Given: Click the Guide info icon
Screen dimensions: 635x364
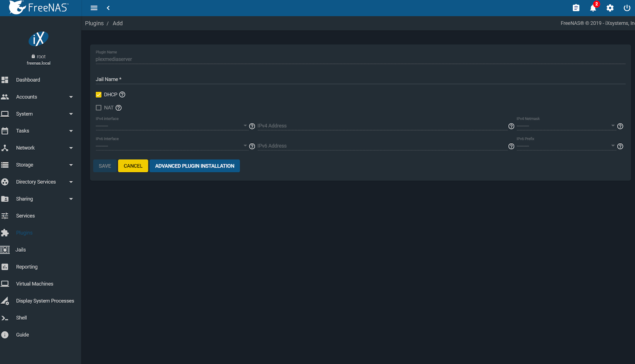Looking at the screenshot, I should click(5, 335).
